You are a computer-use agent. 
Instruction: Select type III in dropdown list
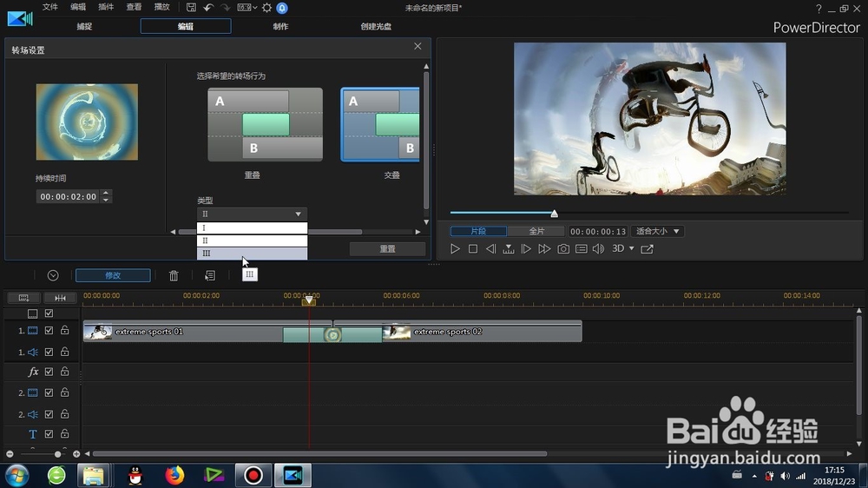252,254
